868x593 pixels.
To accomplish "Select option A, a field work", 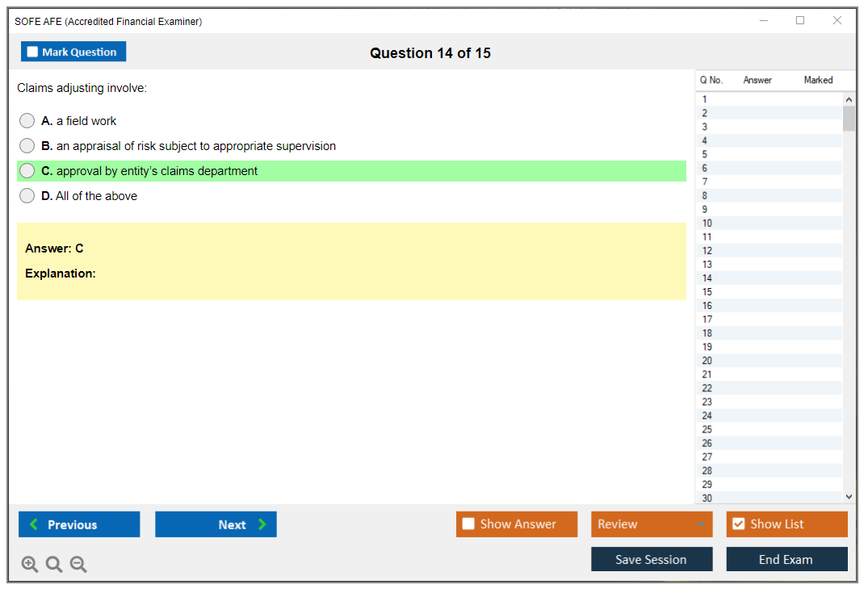I will coord(27,121).
